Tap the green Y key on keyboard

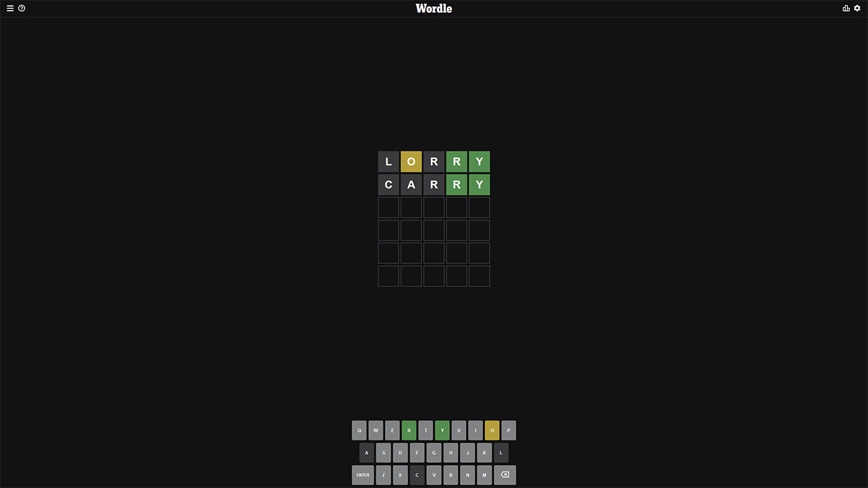442,430
